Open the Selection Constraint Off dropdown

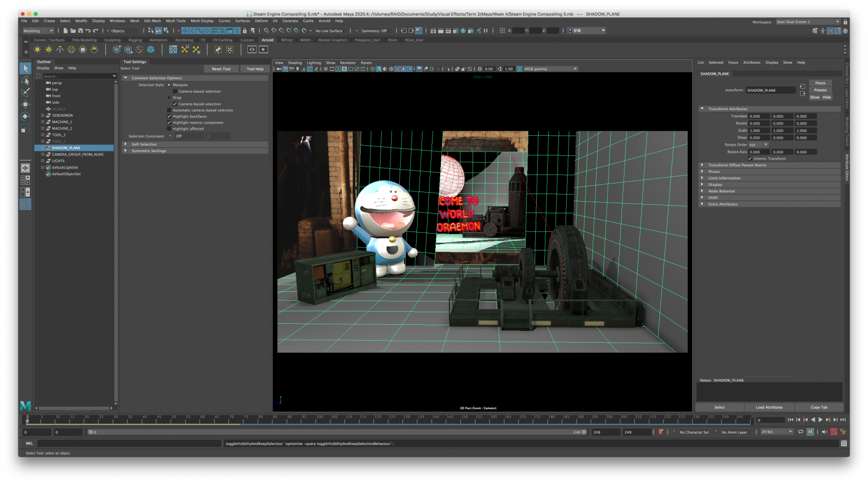coord(190,136)
